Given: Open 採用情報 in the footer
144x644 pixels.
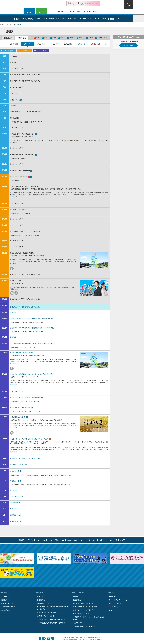Looking at the screenshot, I should tap(4, 600).
